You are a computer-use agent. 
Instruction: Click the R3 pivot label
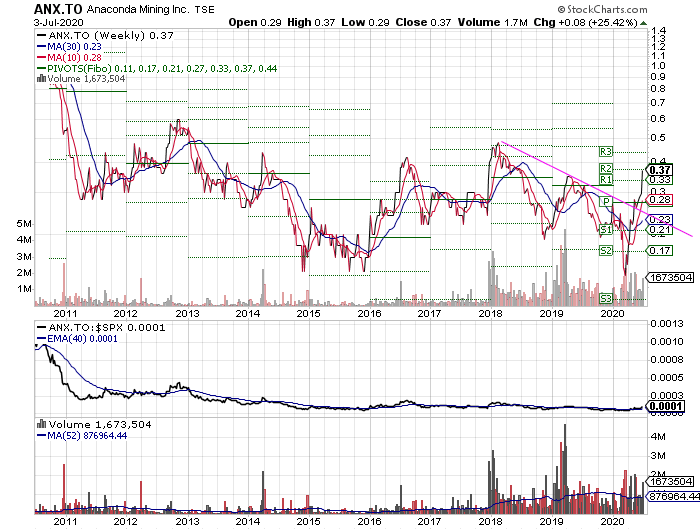(x=605, y=152)
